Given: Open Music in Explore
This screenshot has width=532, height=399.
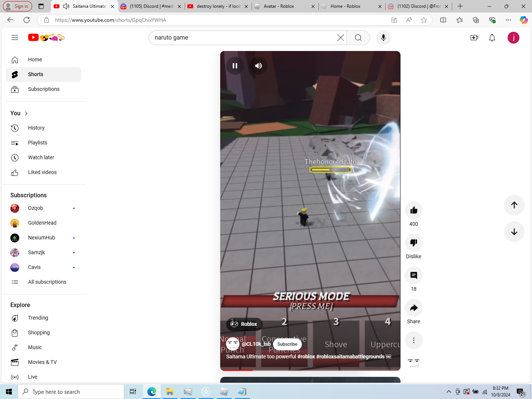Looking at the screenshot, I should coord(44,347).
